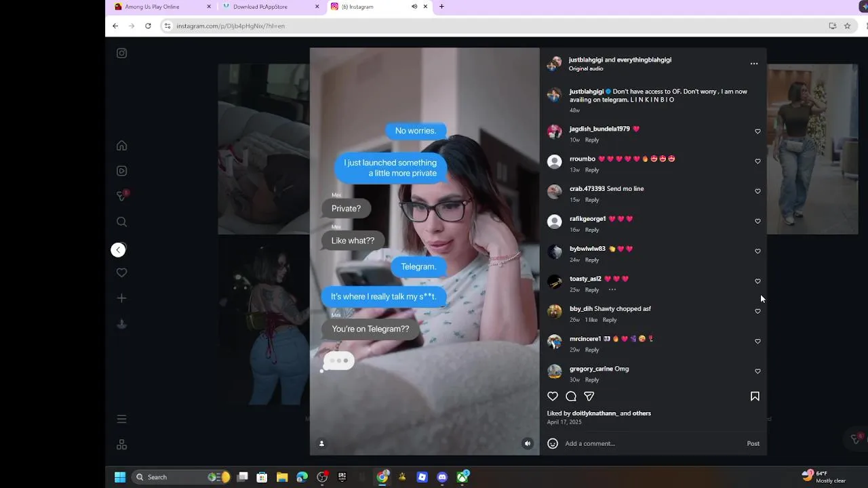Image resolution: width=868 pixels, height=488 pixels.
Task: Click the Post comment button
Action: pos(753,443)
